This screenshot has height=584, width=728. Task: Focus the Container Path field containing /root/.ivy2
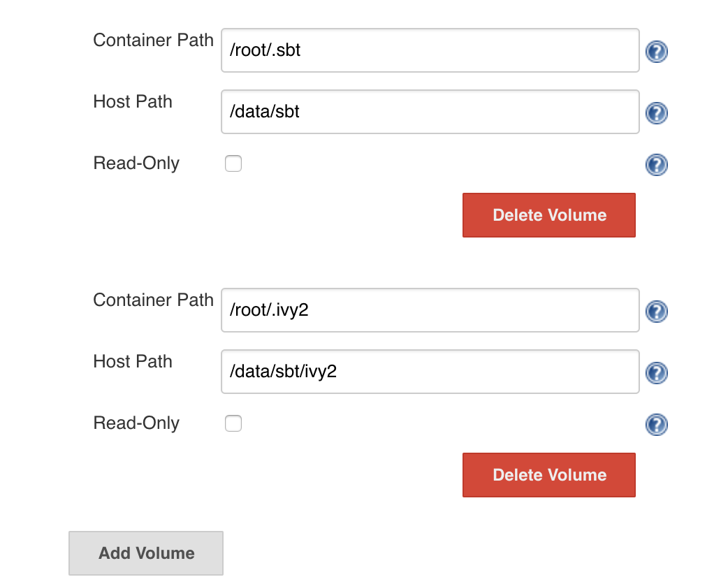(430, 310)
